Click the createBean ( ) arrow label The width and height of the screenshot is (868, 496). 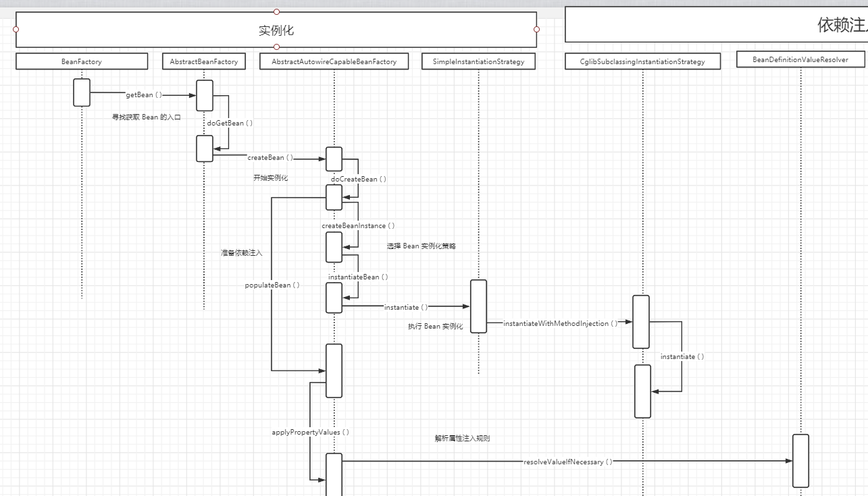(x=270, y=158)
